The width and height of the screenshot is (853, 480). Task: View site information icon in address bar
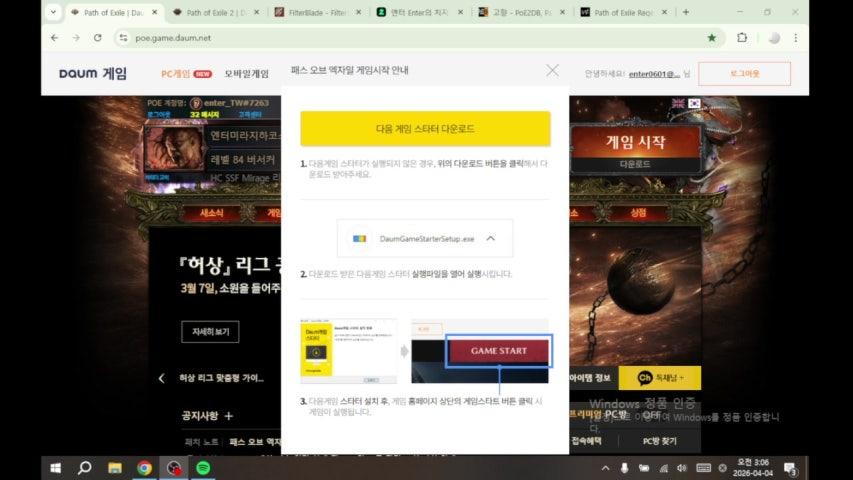pos(123,38)
